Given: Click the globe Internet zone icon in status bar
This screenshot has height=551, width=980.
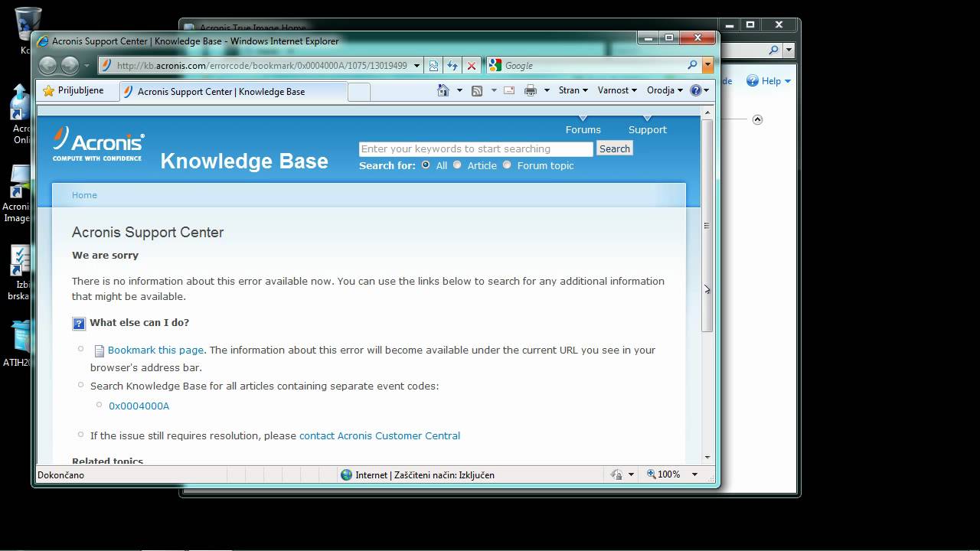Looking at the screenshot, I should click(346, 474).
